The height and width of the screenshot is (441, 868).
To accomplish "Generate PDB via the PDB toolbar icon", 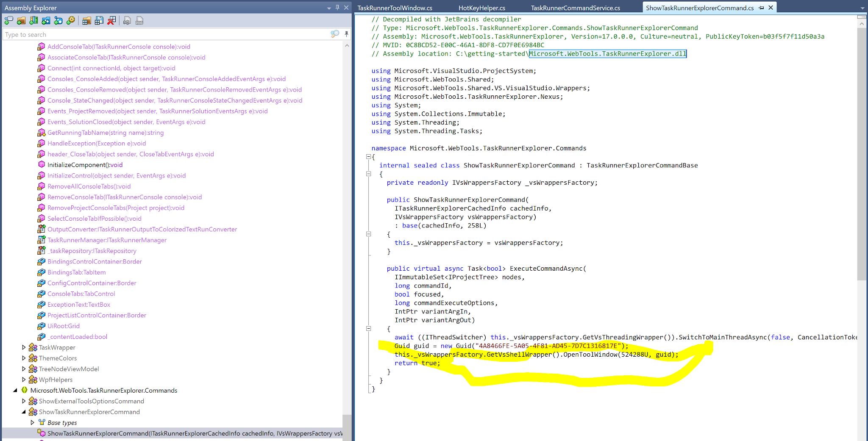I will tap(139, 20).
